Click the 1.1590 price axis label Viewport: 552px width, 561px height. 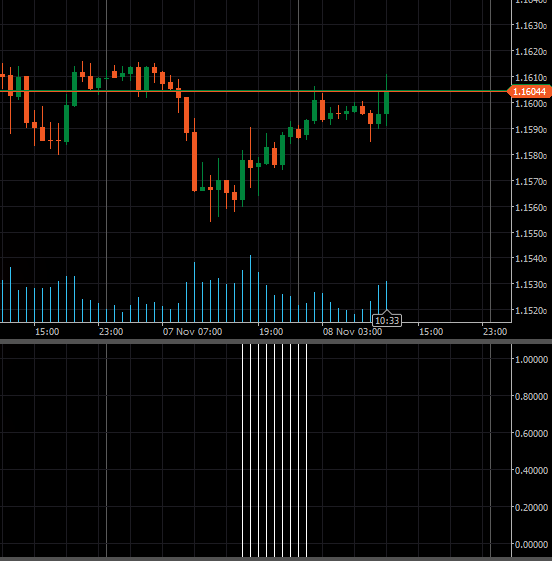tap(531, 130)
